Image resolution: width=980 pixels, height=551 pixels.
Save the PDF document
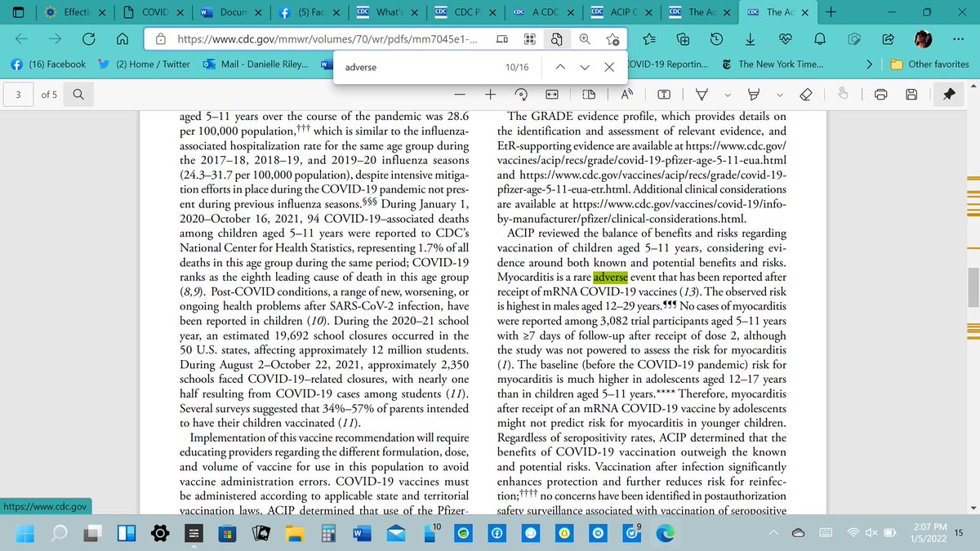(911, 95)
